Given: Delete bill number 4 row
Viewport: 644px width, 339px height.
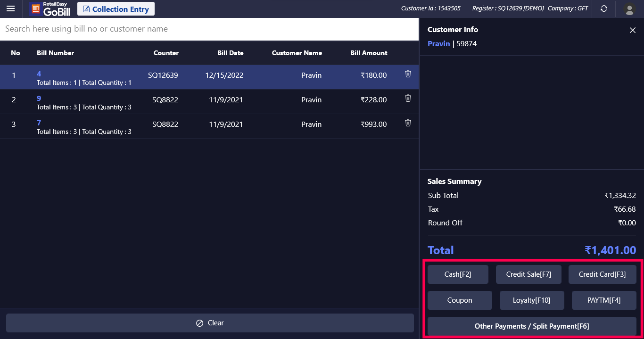Looking at the screenshot, I should (x=408, y=74).
